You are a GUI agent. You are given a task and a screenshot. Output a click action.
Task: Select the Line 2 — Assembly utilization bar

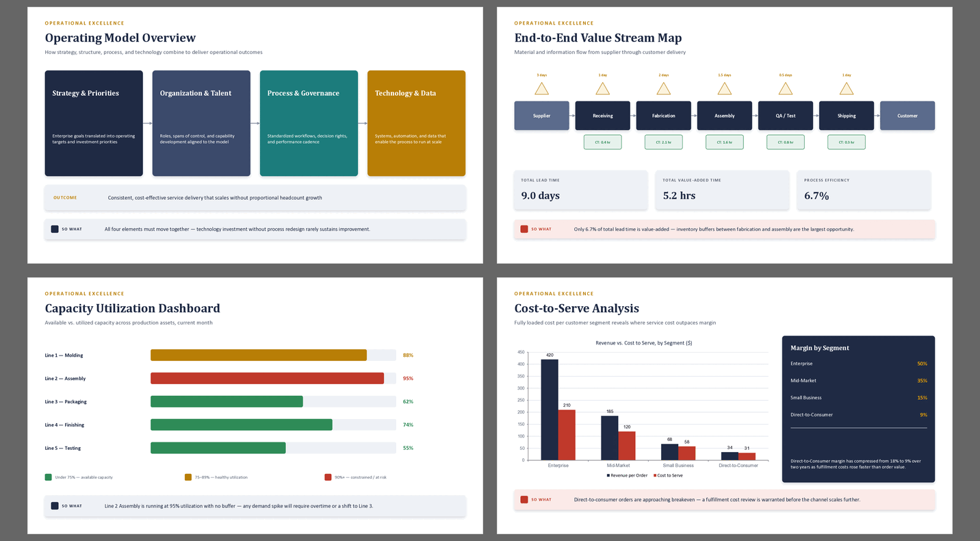[267, 379]
